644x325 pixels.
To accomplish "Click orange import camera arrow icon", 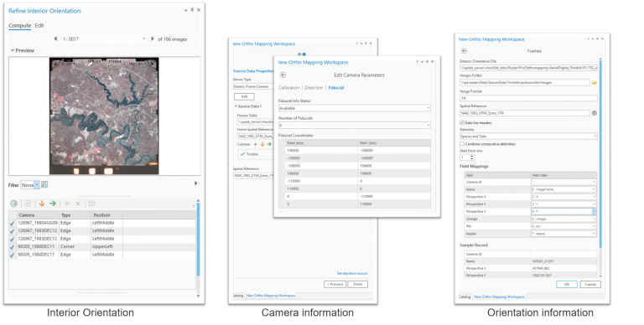I will coord(262,144).
